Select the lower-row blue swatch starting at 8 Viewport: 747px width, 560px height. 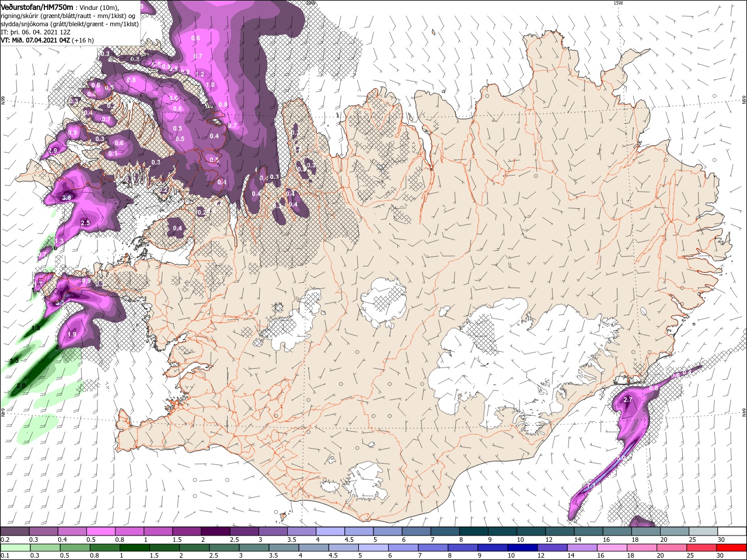462,548
